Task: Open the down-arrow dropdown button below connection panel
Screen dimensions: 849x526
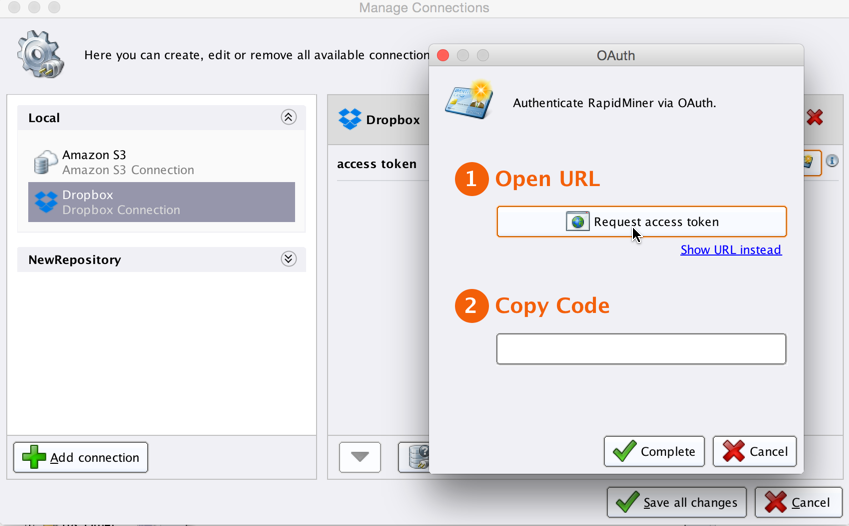Action: click(x=360, y=457)
